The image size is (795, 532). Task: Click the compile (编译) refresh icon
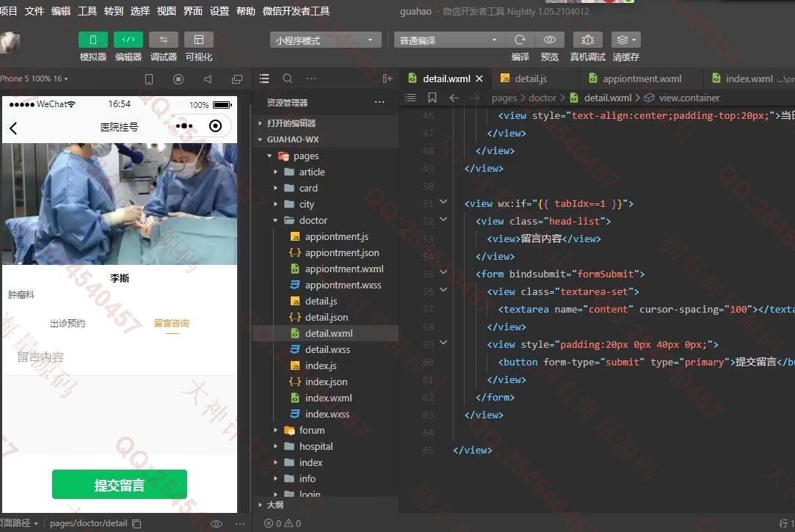coord(520,40)
